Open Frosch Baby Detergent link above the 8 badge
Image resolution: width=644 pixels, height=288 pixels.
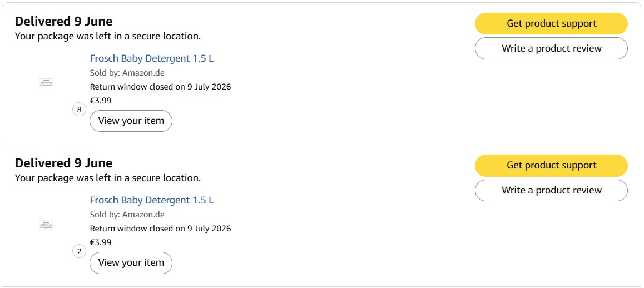(x=152, y=58)
